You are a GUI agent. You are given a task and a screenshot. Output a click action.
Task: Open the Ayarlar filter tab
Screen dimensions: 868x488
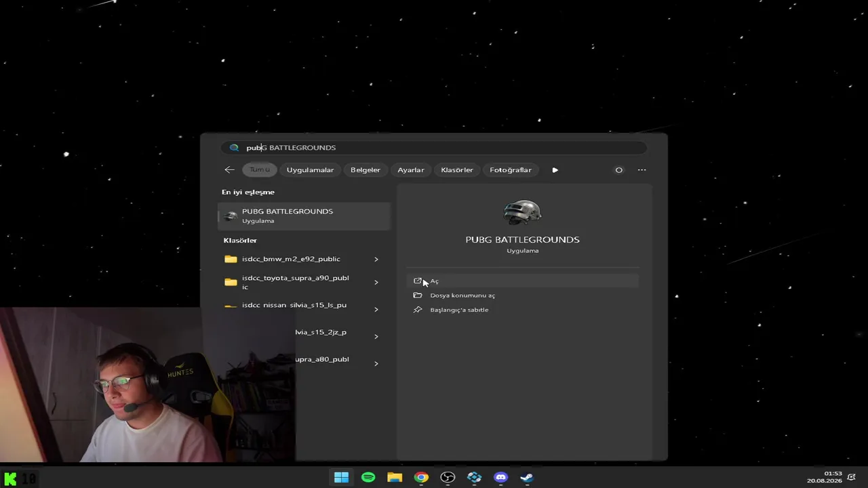tap(411, 170)
